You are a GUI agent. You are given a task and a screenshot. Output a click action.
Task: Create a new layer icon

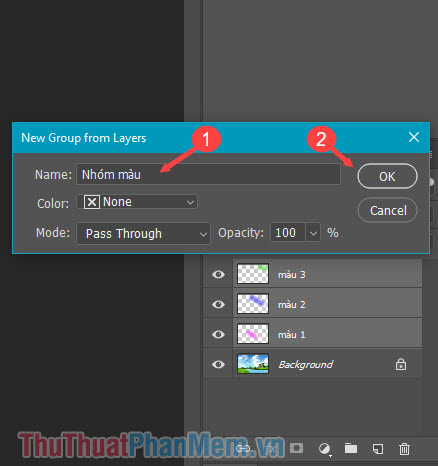tap(378, 449)
